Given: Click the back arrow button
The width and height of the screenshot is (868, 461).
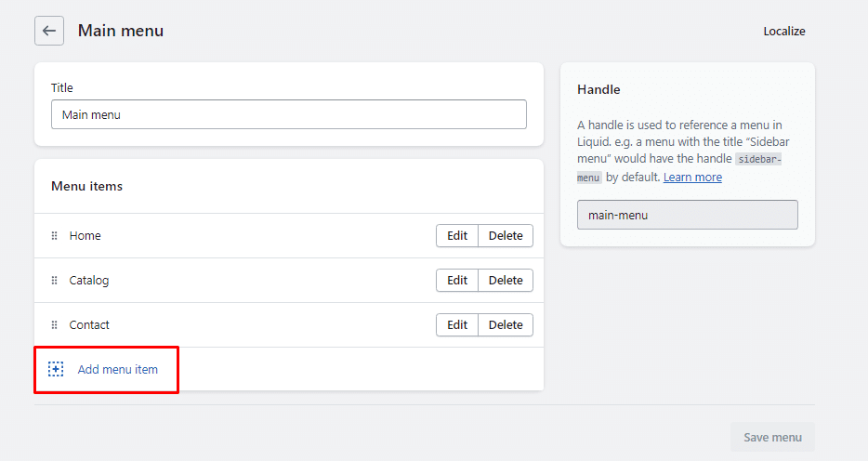Looking at the screenshot, I should pyautogui.click(x=49, y=31).
